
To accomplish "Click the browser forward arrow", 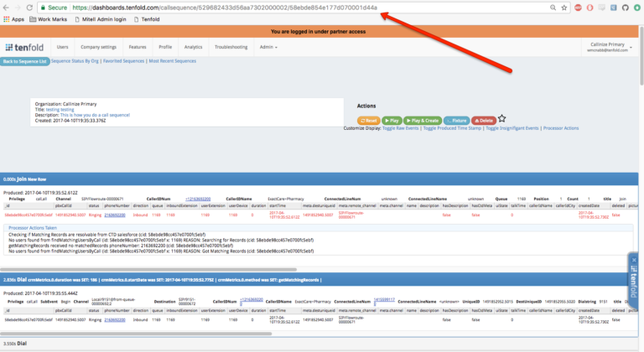I will pos(18,8).
